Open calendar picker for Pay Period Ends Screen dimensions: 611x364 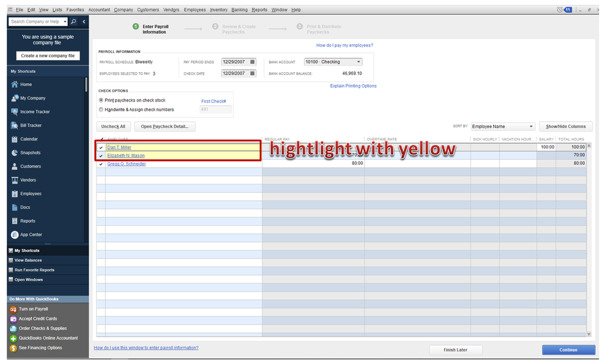(252, 62)
